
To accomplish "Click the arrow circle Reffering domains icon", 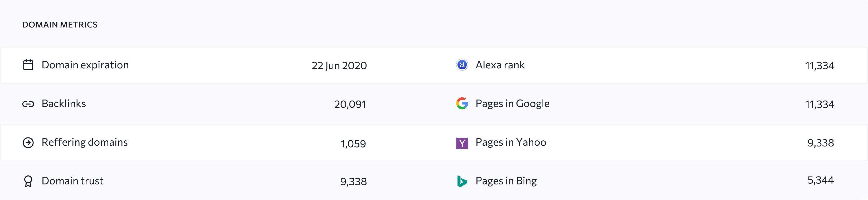I will (x=28, y=143).
